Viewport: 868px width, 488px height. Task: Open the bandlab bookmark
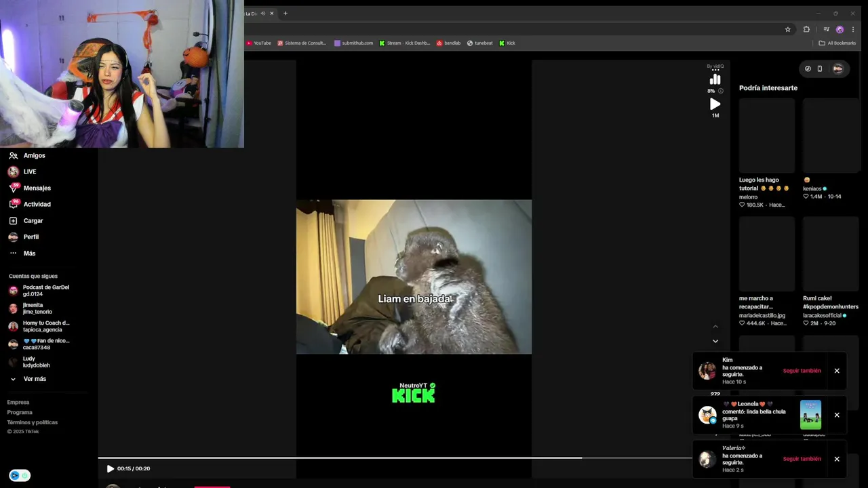point(448,43)
